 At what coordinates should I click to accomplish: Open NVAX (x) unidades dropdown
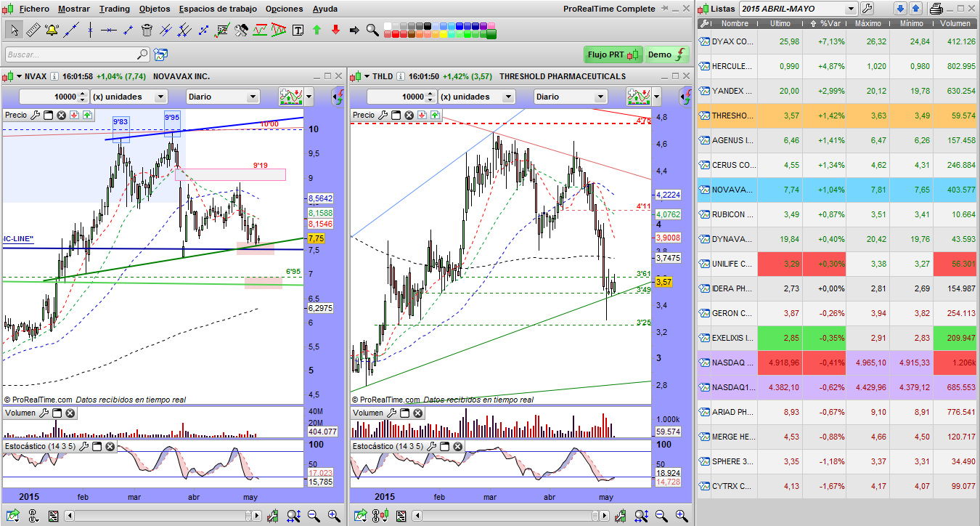coord(160,97)
